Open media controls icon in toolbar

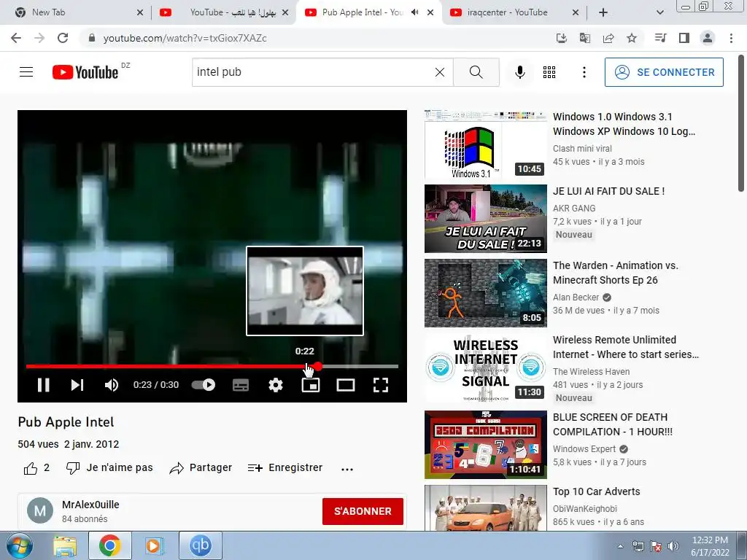click(660, 38)
